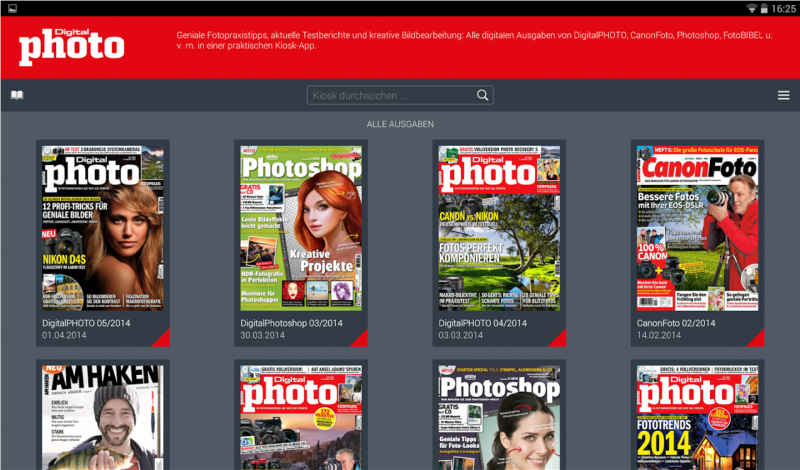The height and width of the screenshot is (470, 800).
Task: Open the hamburger menu
Action: tap(783, 95)
